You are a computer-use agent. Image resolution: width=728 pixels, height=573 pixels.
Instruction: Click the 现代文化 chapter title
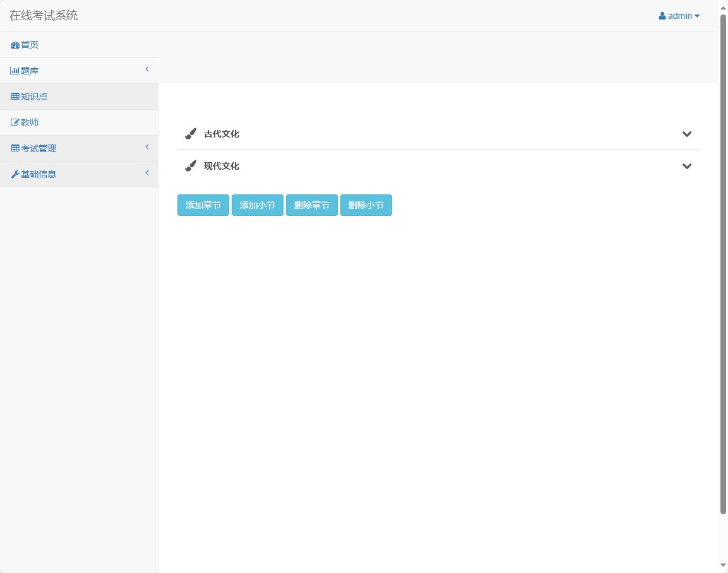pos(222,166)
